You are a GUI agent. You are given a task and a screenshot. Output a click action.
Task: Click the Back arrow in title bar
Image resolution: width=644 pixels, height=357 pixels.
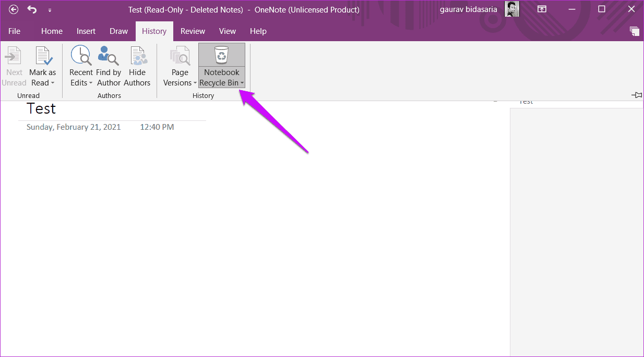coord(14,9)
